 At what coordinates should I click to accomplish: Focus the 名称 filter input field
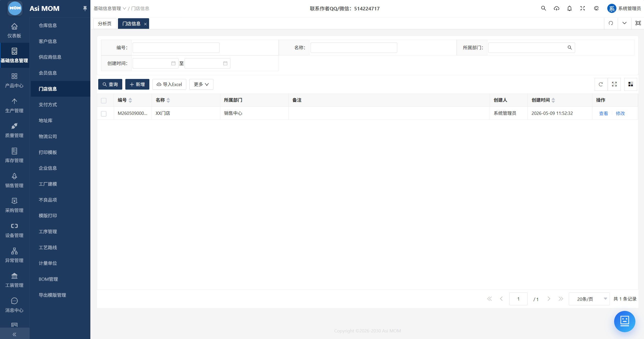click(354, 48)
